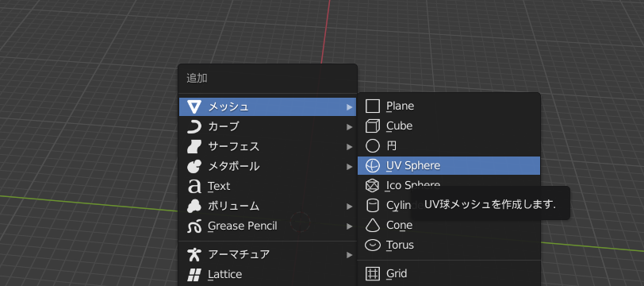Expand the arrow on the Grease Pencil row
This screenshot has width=644, height=286.
349,226
